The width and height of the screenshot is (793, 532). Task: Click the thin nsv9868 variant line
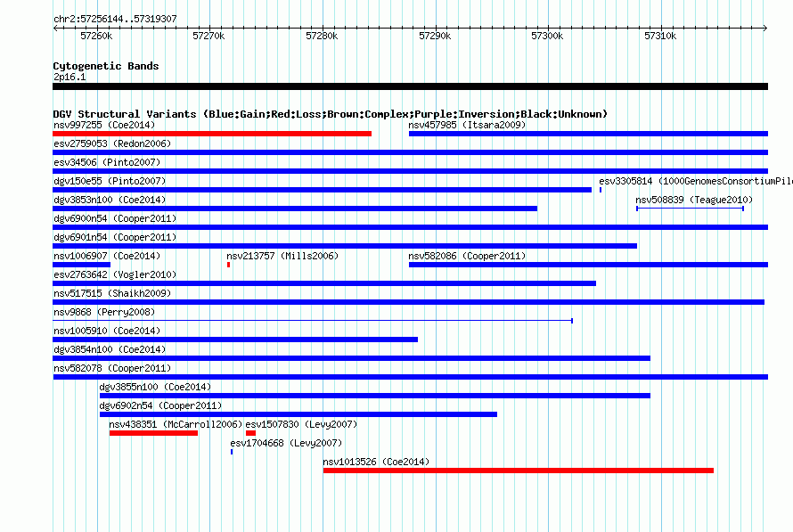click(313, 321)
